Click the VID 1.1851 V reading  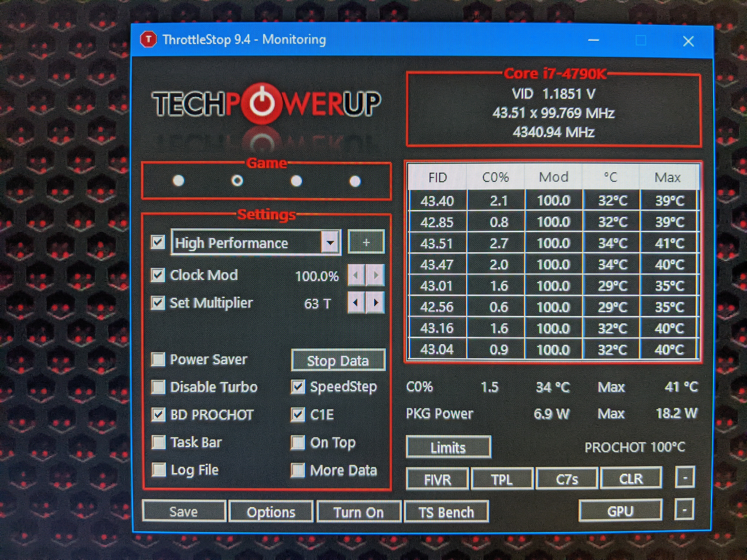(x=554, y=94)
